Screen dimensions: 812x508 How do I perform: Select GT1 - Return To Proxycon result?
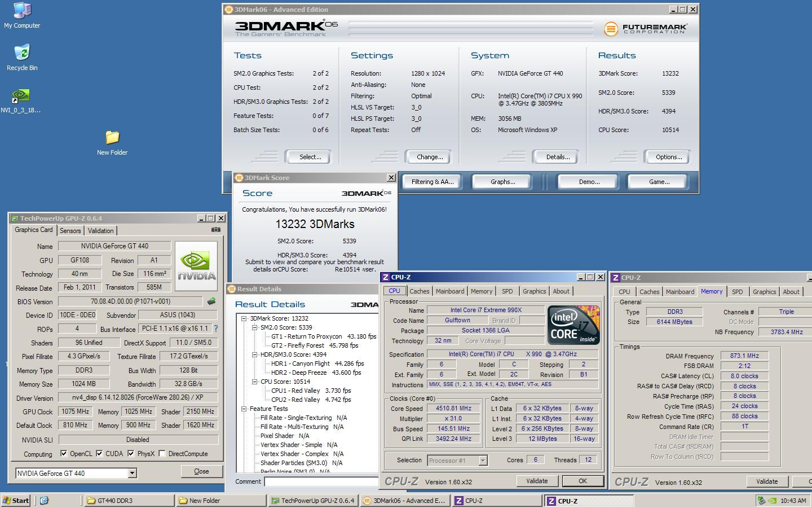324,336
